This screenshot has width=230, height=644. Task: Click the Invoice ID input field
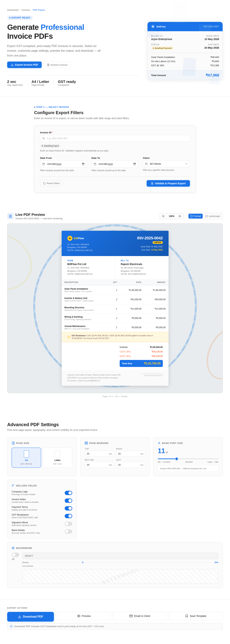click(x=115, y=138)
